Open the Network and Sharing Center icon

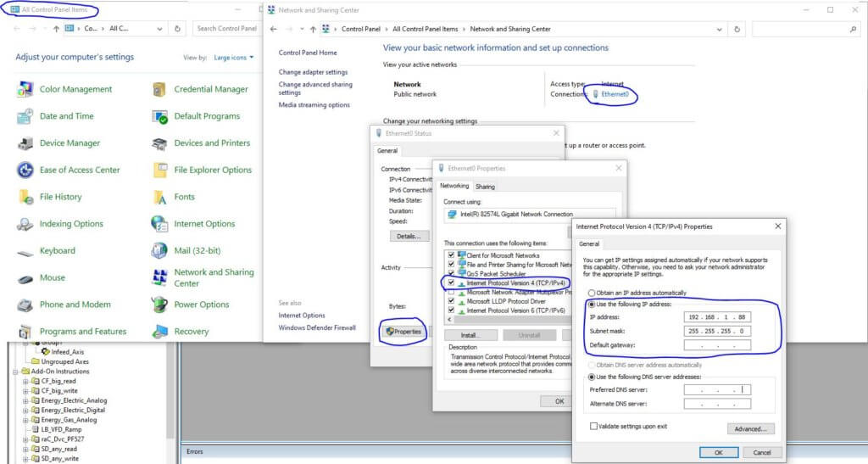(x=160, y=277)
